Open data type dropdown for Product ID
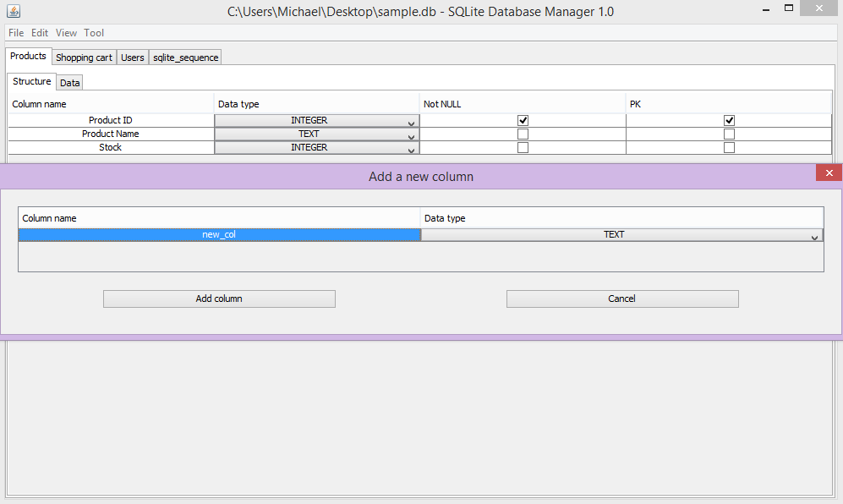 (317, 120)
